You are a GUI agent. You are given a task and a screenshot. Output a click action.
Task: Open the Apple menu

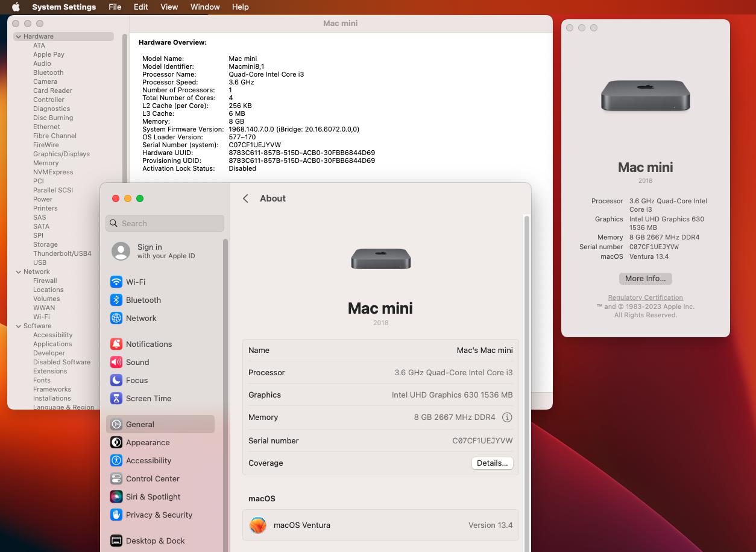point(16,7)
